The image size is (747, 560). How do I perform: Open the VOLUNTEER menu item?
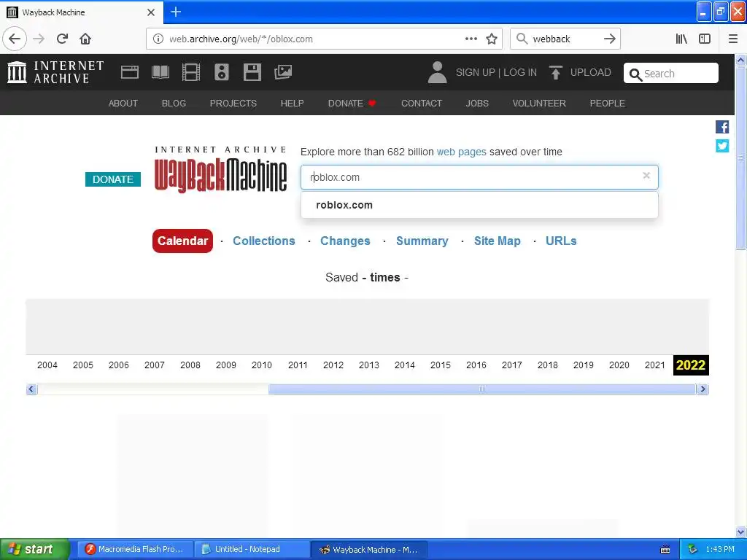coord(539,104)
